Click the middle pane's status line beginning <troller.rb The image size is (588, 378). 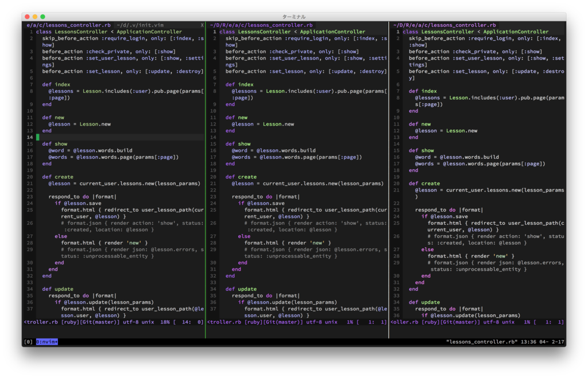[x=297, y=322]
